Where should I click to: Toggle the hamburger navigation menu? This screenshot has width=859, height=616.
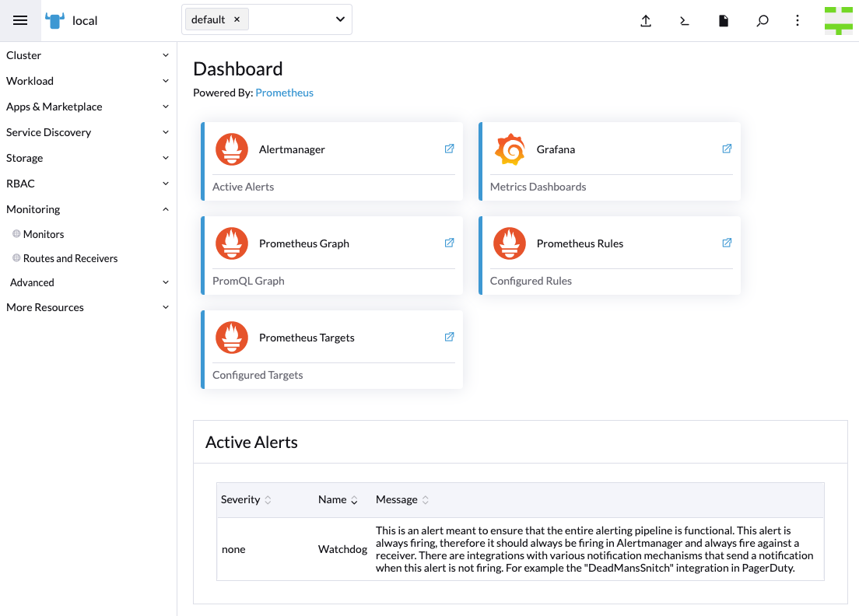click(x=20, y=21)
